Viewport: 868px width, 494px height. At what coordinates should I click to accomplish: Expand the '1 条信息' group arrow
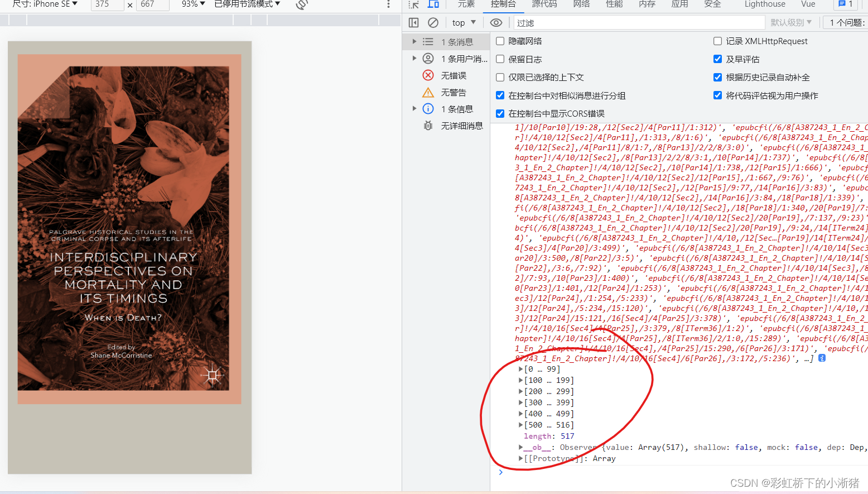pyautogui.click(x=414, y=109)
